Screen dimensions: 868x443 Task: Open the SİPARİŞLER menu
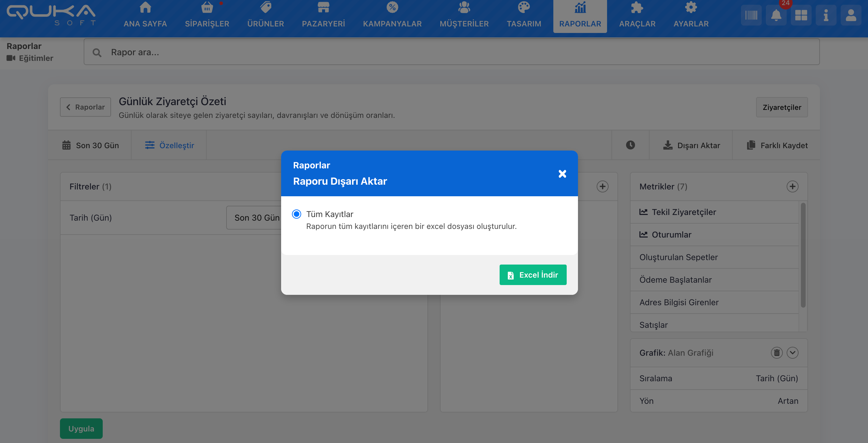pyautogui.click(x=207, y=16)
